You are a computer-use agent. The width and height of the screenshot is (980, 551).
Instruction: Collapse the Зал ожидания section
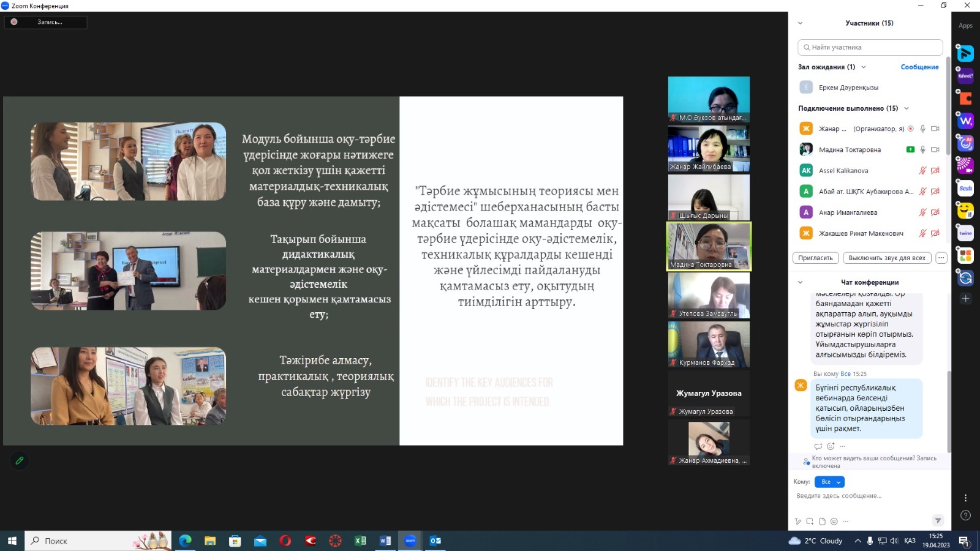pos(864,67)
